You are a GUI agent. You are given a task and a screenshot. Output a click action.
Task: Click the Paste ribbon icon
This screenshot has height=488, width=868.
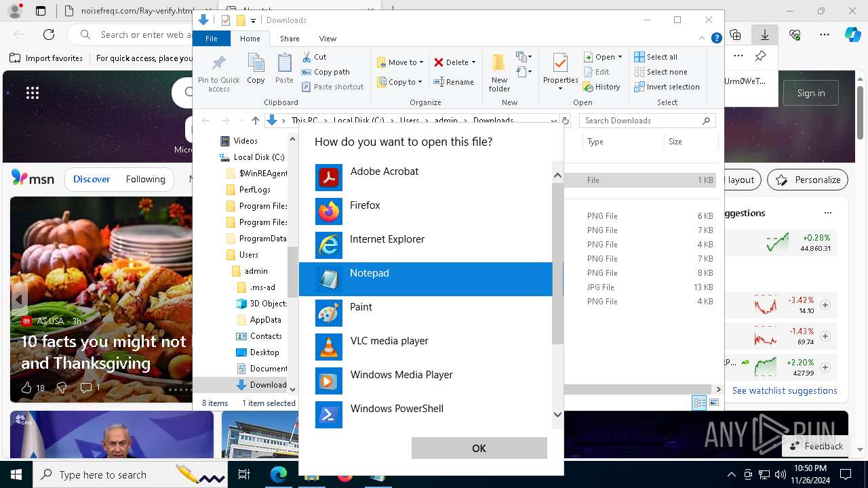tap(284, 69)
